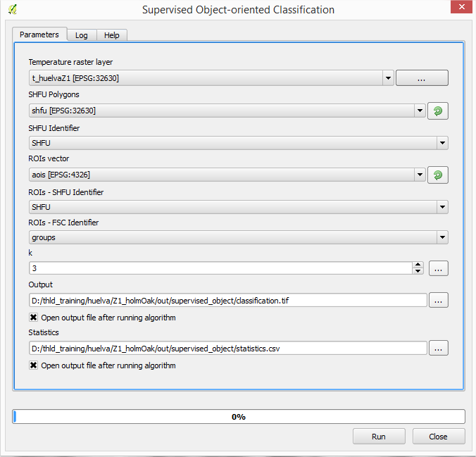Browse for Output file location

439,300
